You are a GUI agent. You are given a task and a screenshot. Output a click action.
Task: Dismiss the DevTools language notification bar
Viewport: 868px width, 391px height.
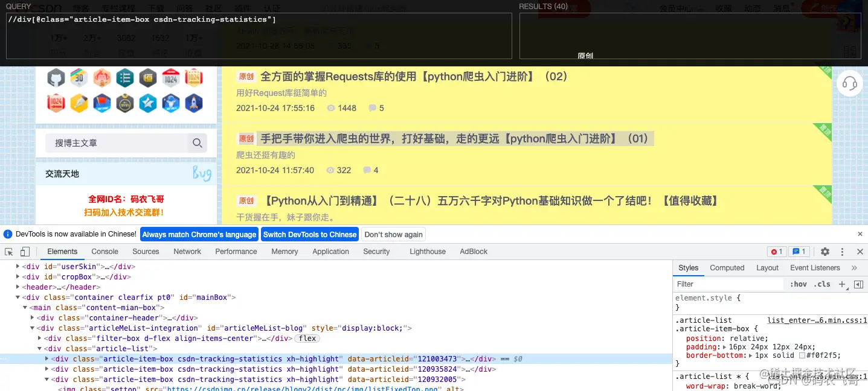860,234
